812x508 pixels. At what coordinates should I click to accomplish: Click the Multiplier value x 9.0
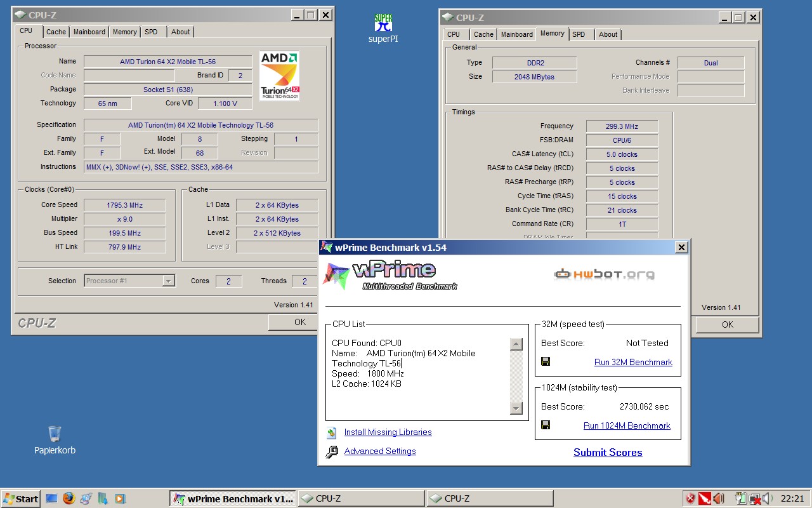[x=124, y=219]
